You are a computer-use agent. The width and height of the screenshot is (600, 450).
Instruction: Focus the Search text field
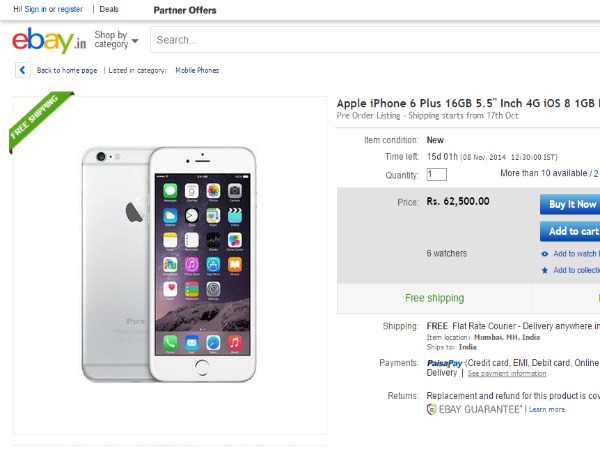[x=370, y=40]
